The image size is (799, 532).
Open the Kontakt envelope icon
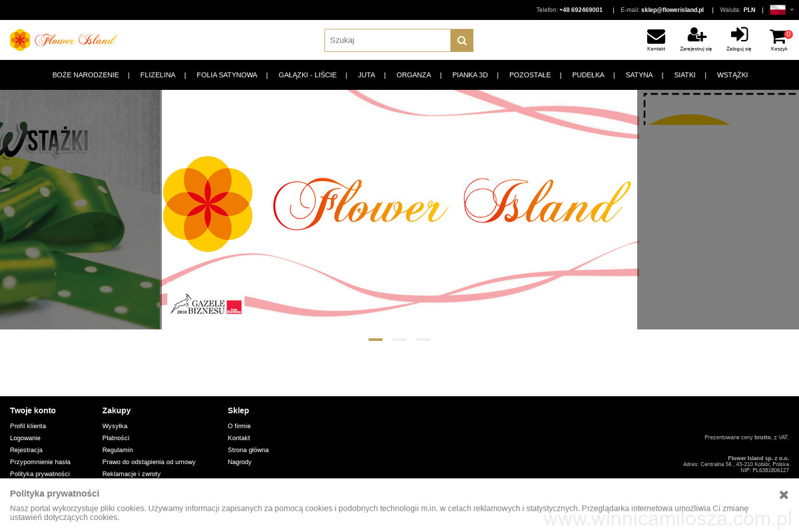[x=656, y=37]
